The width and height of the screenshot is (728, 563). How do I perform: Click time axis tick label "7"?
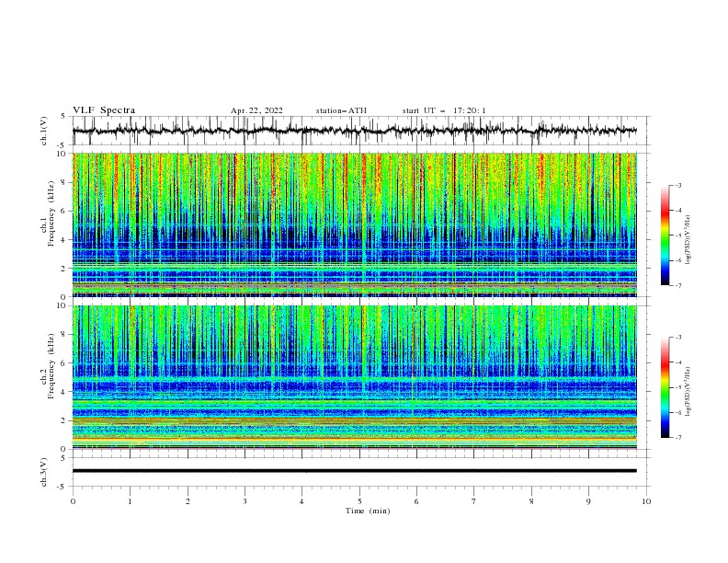[x=474, y=501]
